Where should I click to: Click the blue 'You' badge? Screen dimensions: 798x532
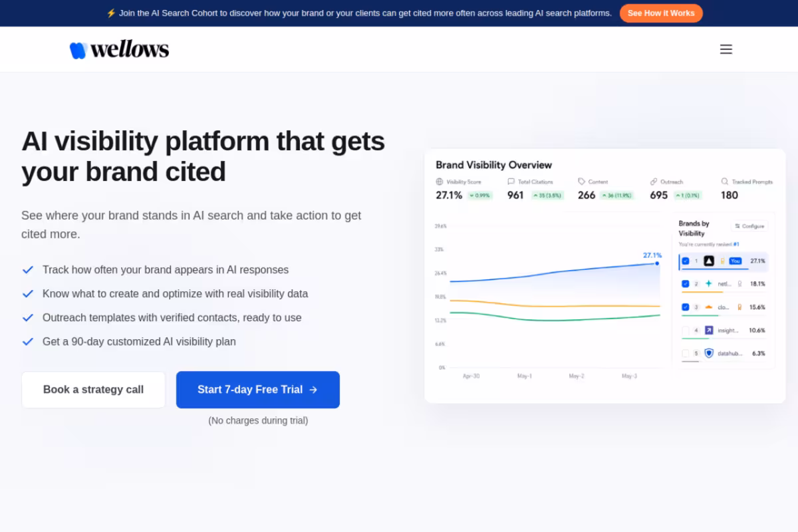click(x=735, y=261)
